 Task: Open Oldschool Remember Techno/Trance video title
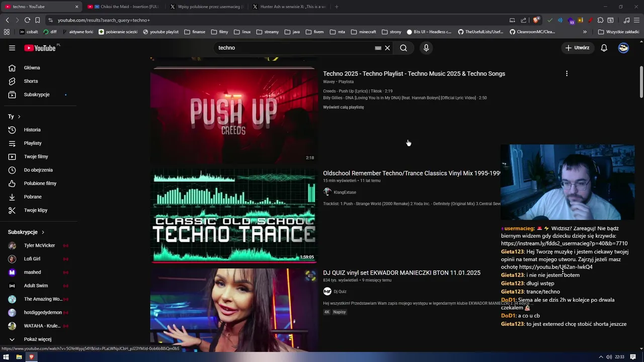pyautogui.click(x=412, y=173)
